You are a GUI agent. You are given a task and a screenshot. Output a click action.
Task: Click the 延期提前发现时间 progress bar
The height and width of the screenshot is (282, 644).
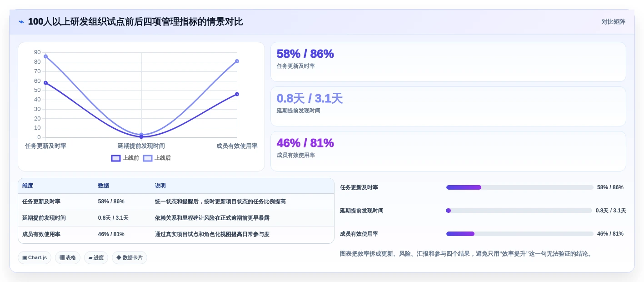519,211
